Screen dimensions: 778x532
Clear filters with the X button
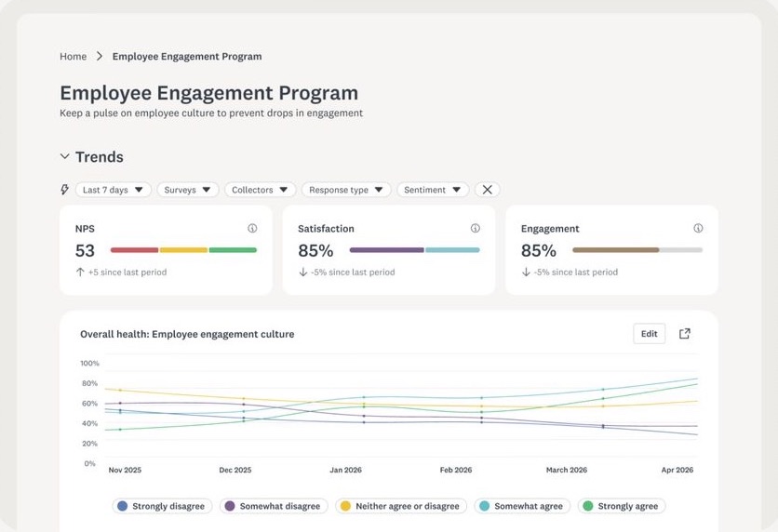(x=488, y=190)
